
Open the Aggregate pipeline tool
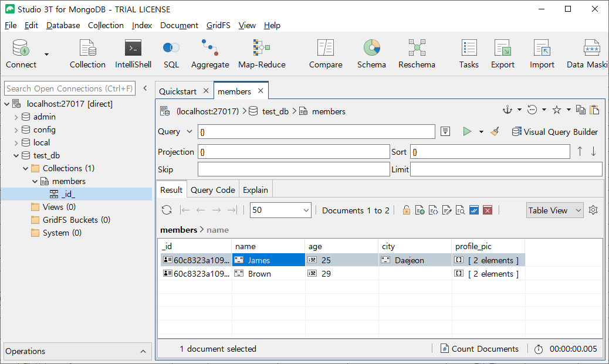(x=209, y=53)
